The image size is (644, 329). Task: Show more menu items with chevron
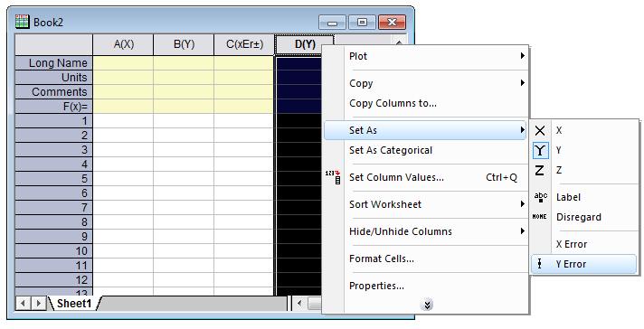point(427,305)
